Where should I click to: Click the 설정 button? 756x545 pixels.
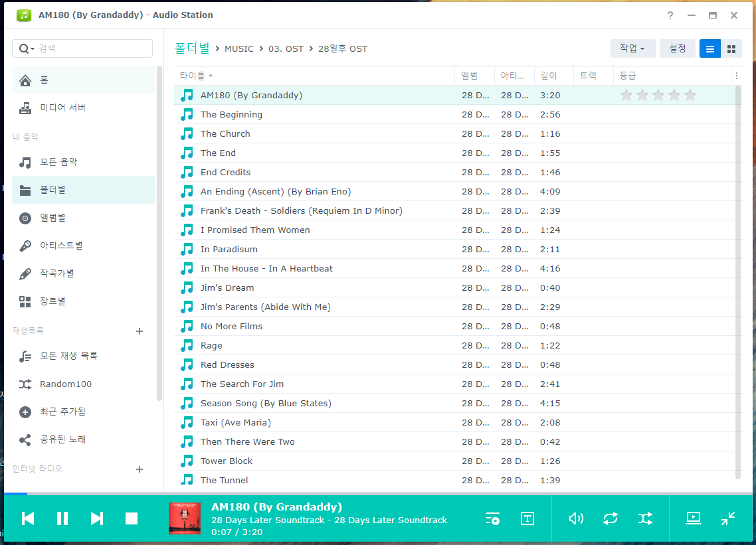[678, 48]
